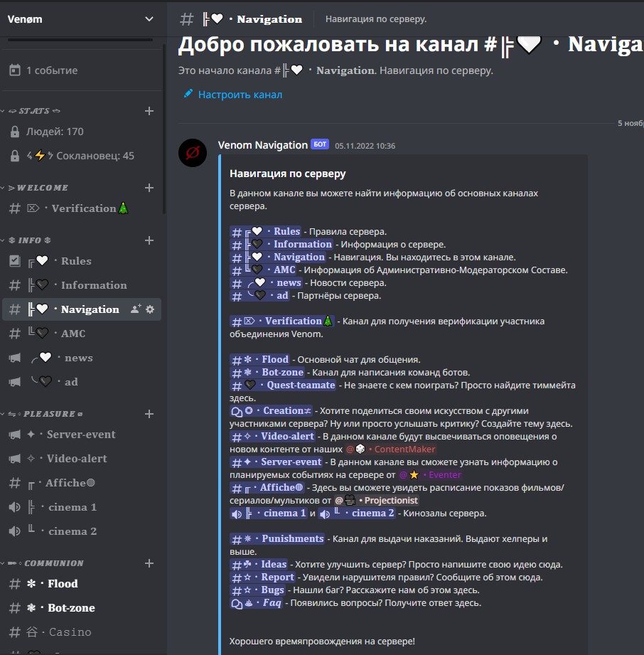This screenshot has height=655, width=644.
Task: Follow the news channel mention in message
Action: pos(266,283)
